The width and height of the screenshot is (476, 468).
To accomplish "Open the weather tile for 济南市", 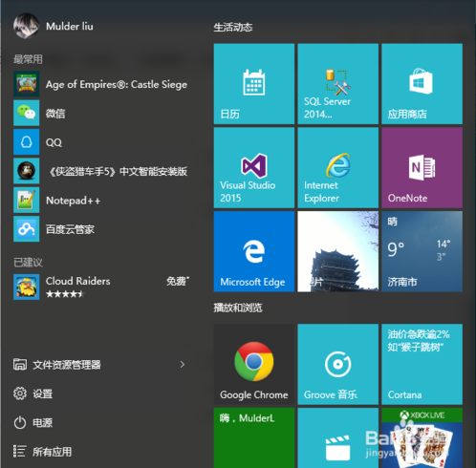I will pos(422,251).
